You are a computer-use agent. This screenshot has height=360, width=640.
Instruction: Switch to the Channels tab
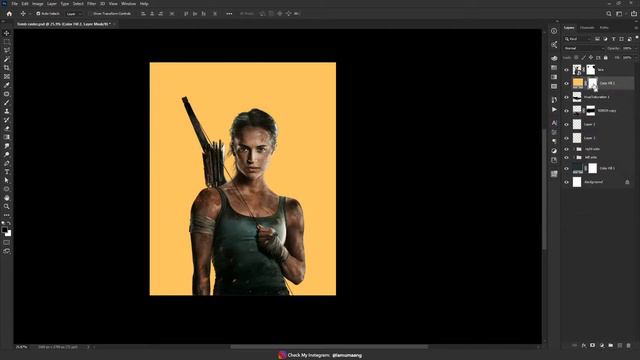587,28
